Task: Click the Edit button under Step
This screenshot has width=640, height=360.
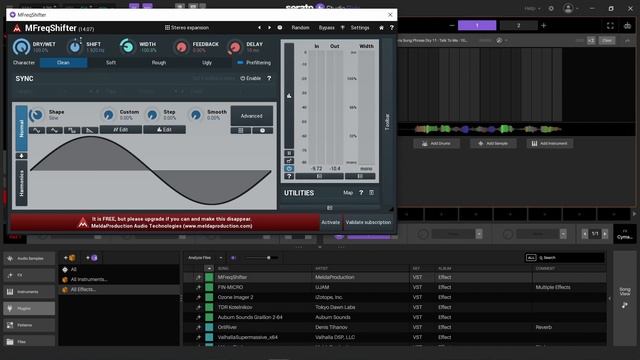Action: click(164, 129)
